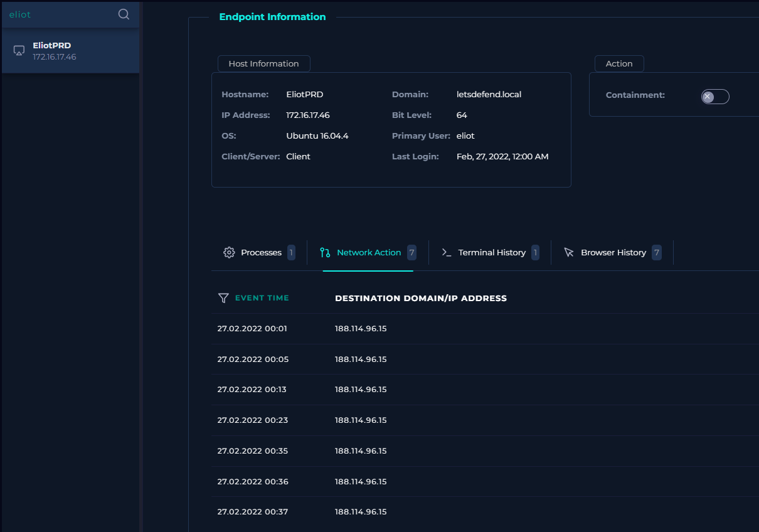
Task: Click the search magnifier icon
Action: point(124,14)
